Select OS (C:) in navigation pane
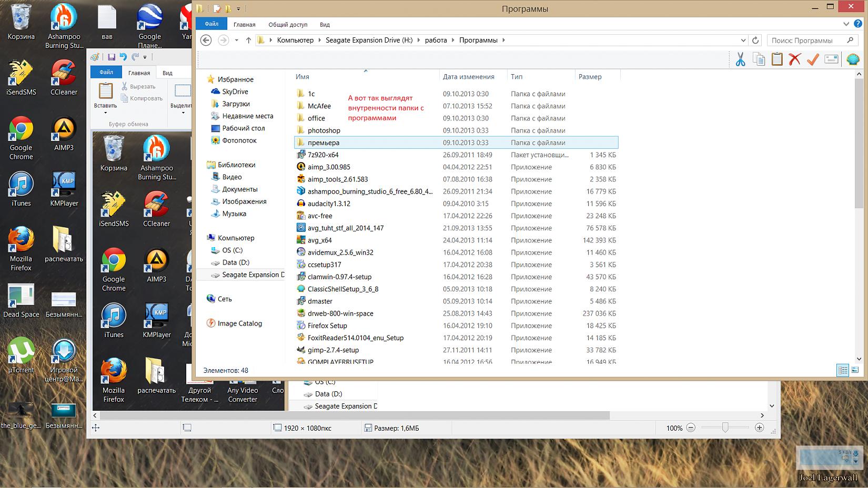 tap(232, 250)
